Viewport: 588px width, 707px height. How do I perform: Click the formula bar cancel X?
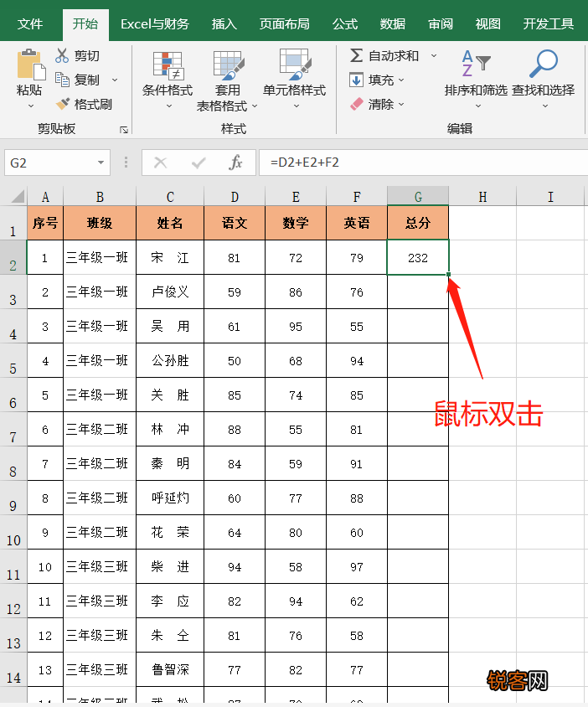click(x=161, y=163)
